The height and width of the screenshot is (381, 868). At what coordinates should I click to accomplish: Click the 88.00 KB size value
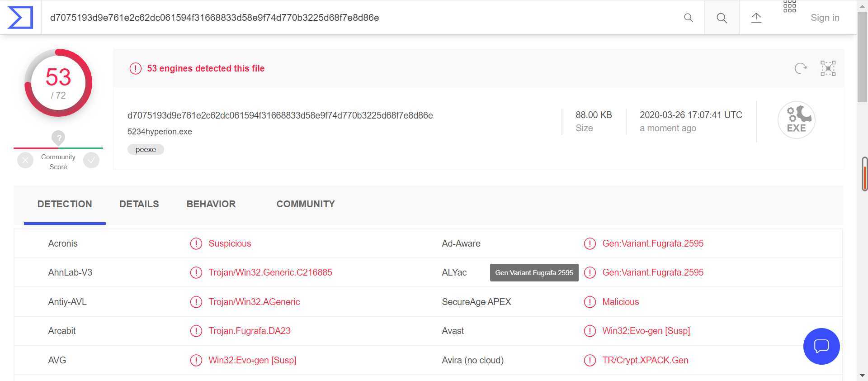coord(594,115)
